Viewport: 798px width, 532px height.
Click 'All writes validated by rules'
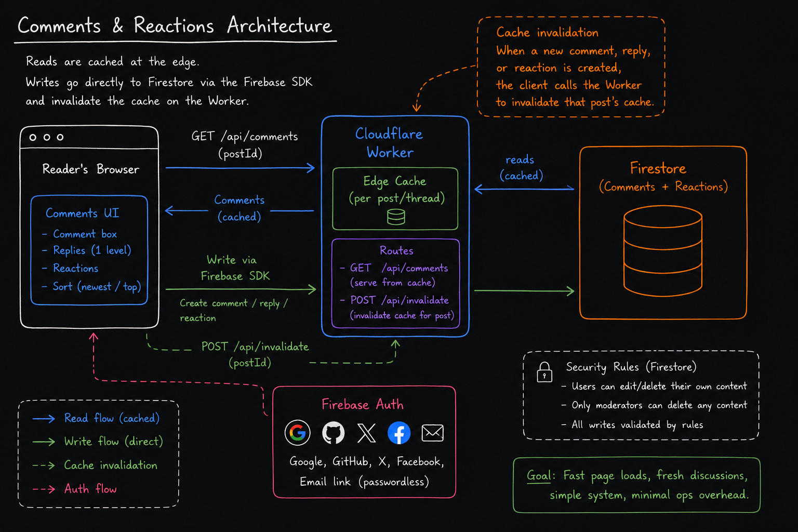tap(637, 425)
